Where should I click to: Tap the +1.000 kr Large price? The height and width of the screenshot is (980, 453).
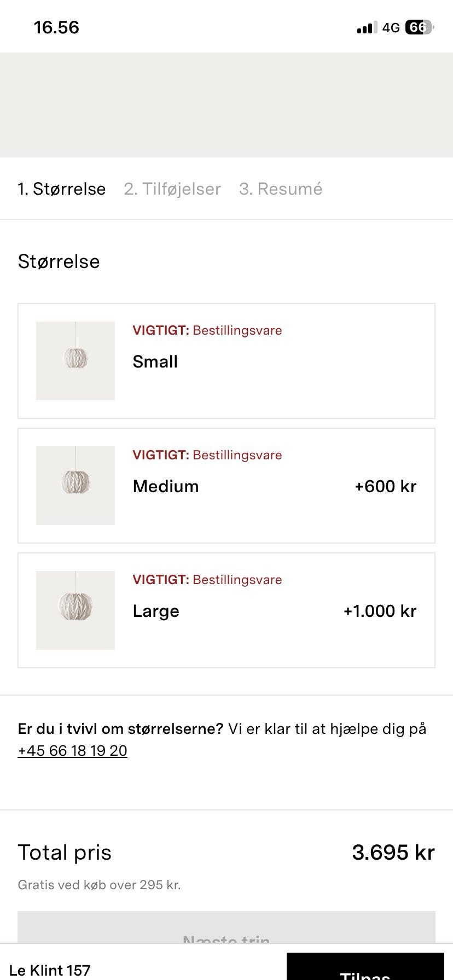tap(380, 611)
